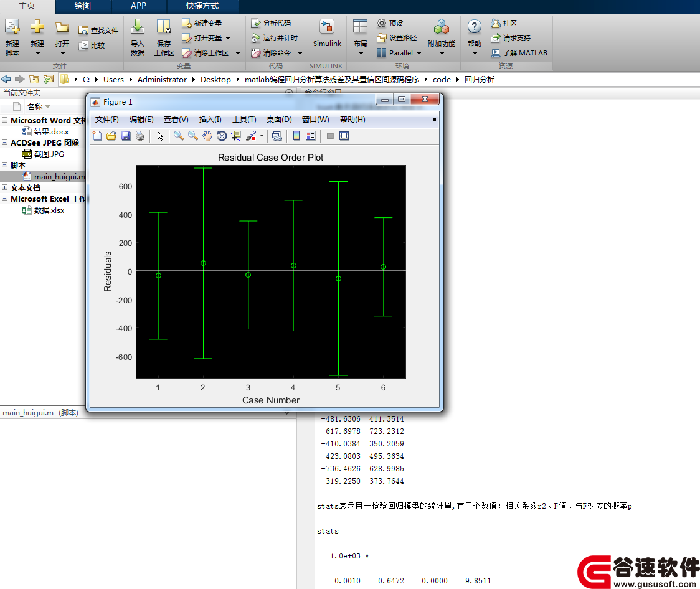Launch Simulink from the ribbon
Image resolution: width=700 pixels, height=589 pixels.
pyautogui.click(x=327, y=34)
